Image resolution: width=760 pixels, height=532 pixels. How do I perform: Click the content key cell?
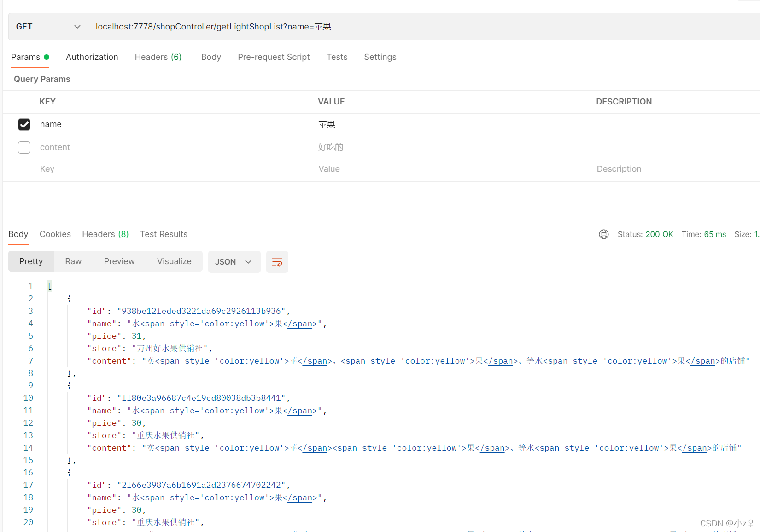coord(173,147)
